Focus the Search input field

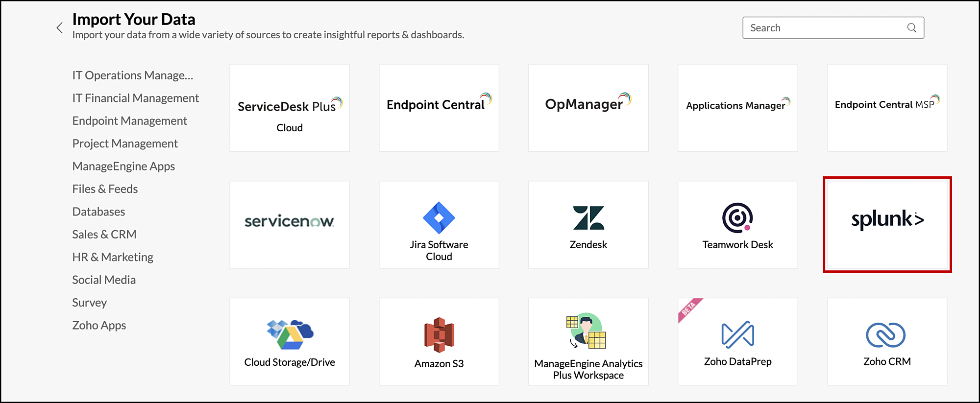click(x=833, y=28)
